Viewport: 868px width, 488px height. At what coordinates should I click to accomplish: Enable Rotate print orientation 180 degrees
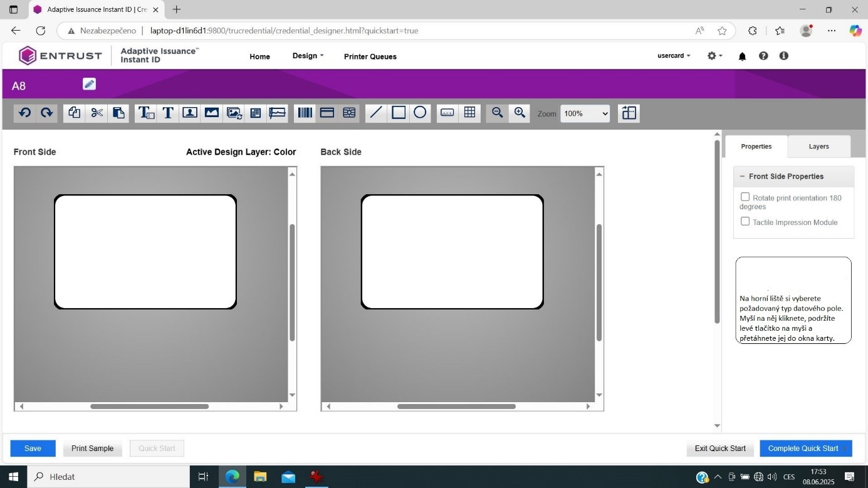point(745,197)
